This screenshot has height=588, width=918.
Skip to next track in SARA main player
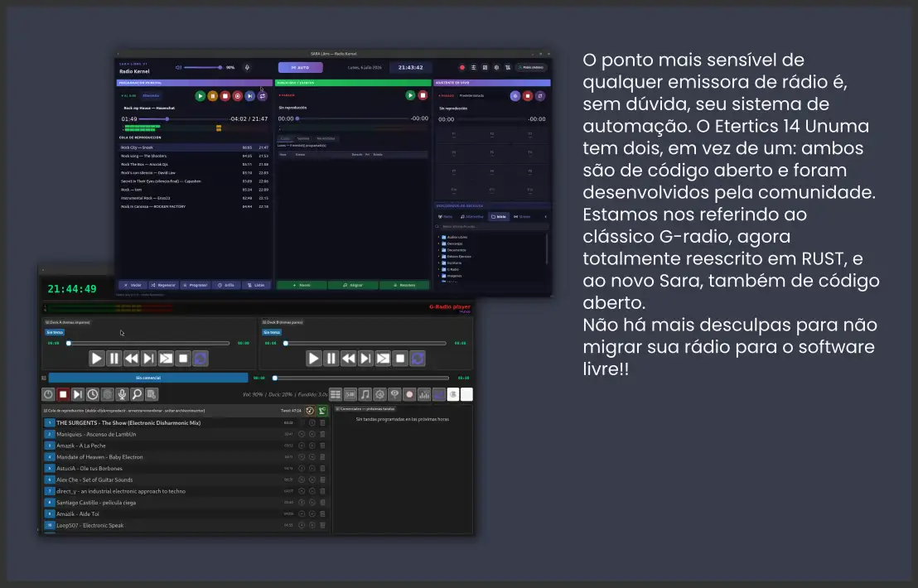tap(250, 96)
